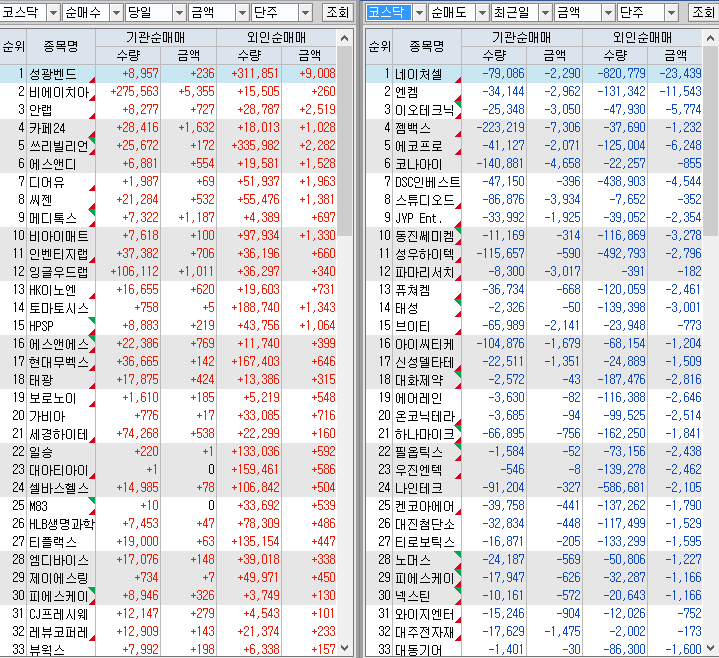Select the 네이처셀 row in right table
This screenshot has height=658, width=719.
click(x=534, y=74)
